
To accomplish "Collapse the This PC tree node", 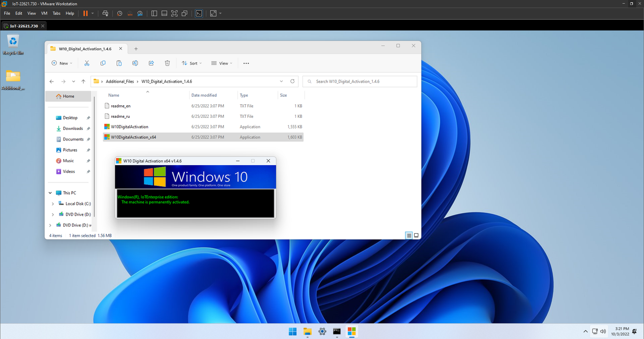I will pyautogui.click(x=50, y=193).
